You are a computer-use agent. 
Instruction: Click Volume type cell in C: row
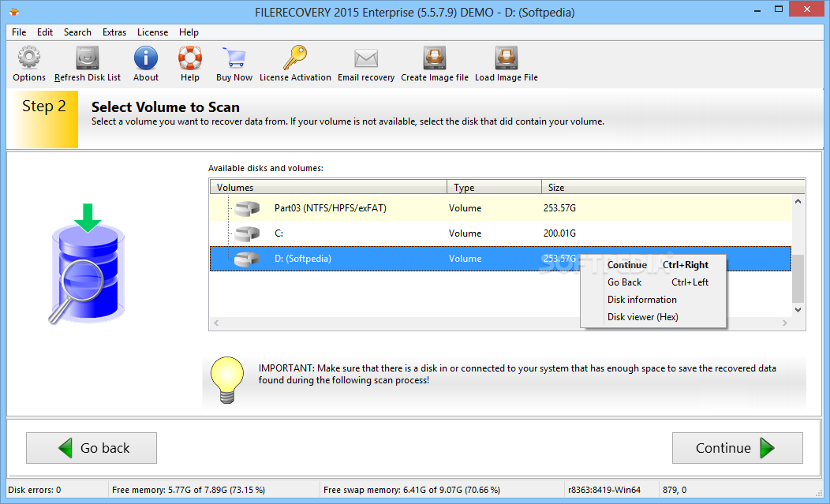click(465, 233)
